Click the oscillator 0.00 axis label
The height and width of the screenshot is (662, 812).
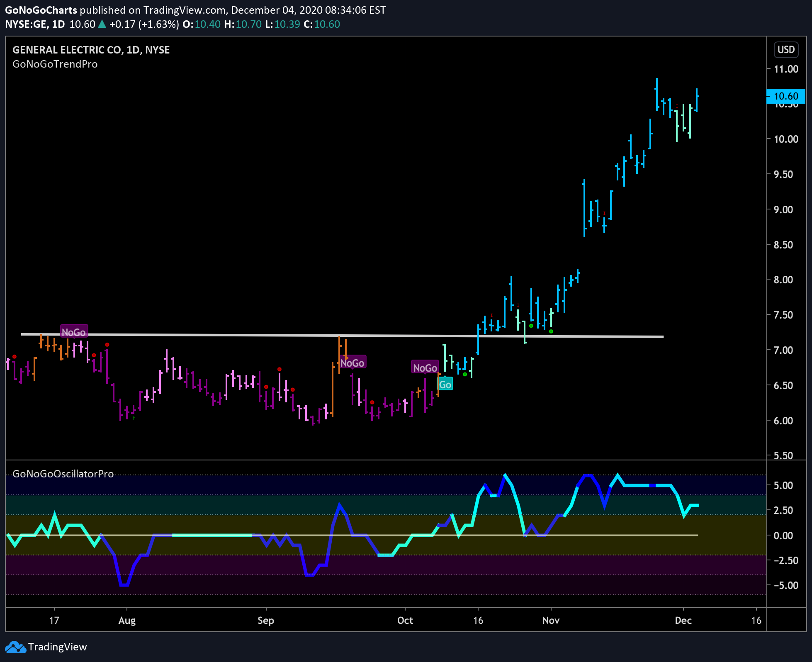(x=783, y=535)
